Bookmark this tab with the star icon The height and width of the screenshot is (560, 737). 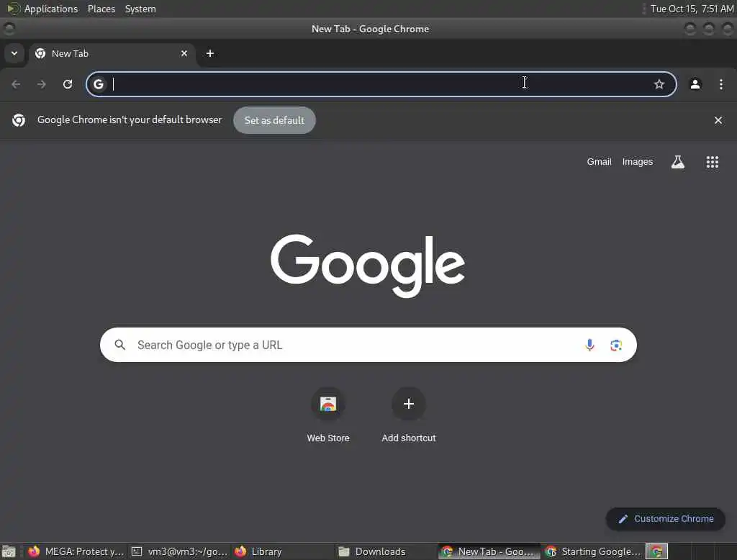click(659, 84)
